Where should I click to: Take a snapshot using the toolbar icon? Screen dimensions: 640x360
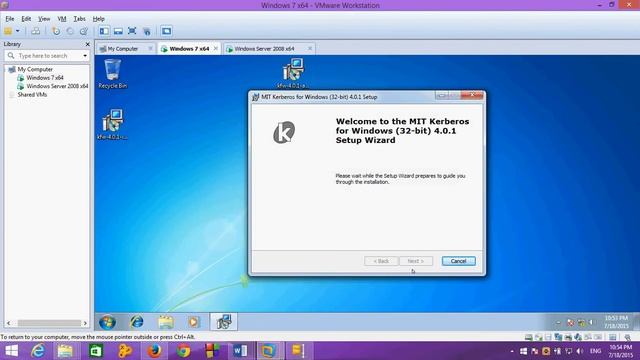(56, 31)
